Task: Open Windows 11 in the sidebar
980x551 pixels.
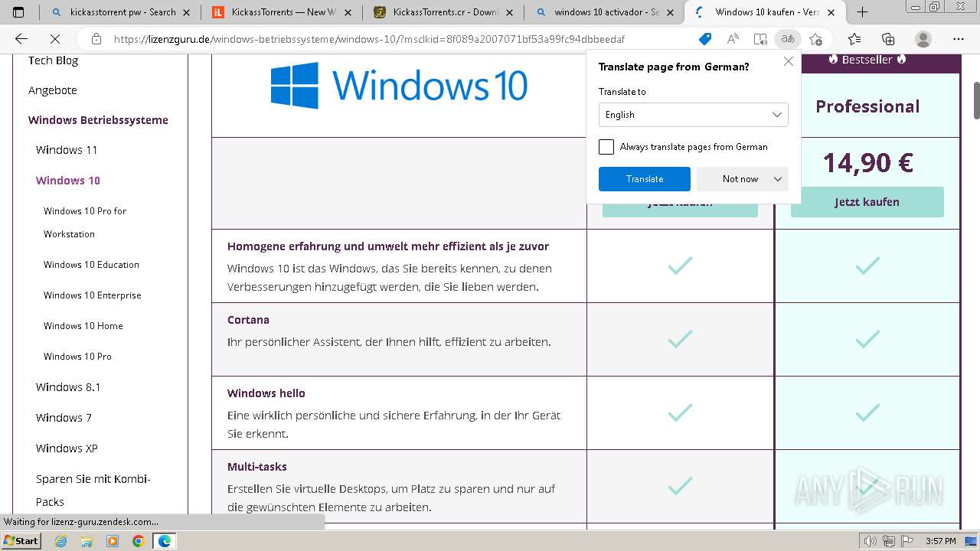Action: 67,150
